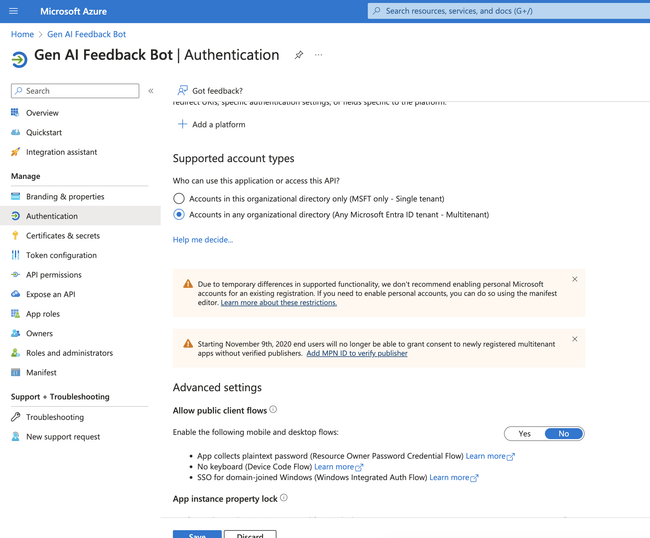
Task: Open the Integration assistant rocket item
Action: [15, 152]
